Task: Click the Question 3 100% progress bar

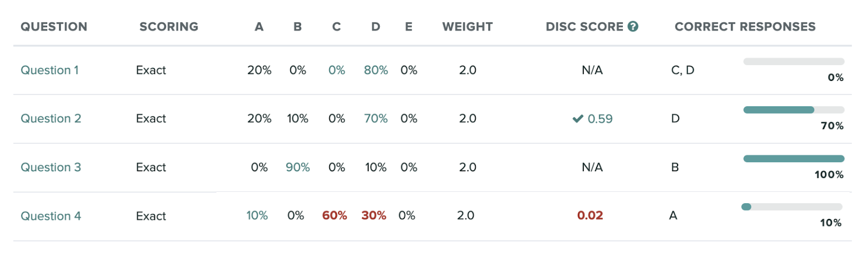Action: coord(794,159)
